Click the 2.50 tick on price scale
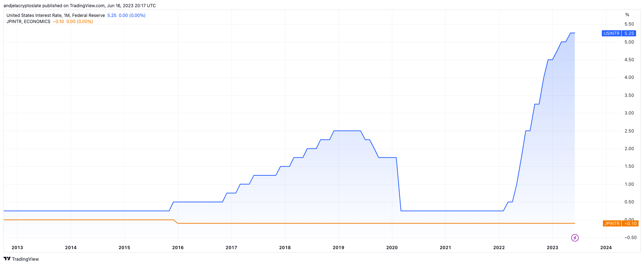644x265 pixels. coord(629,131)
